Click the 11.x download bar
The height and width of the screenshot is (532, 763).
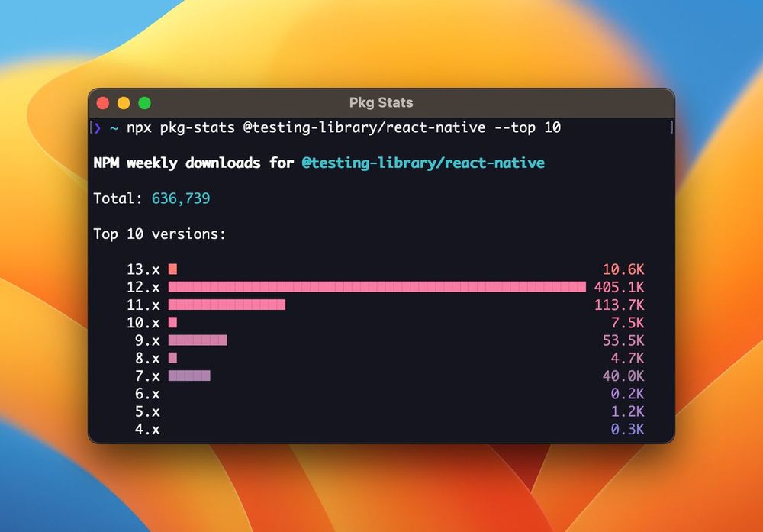click(227, 305)
